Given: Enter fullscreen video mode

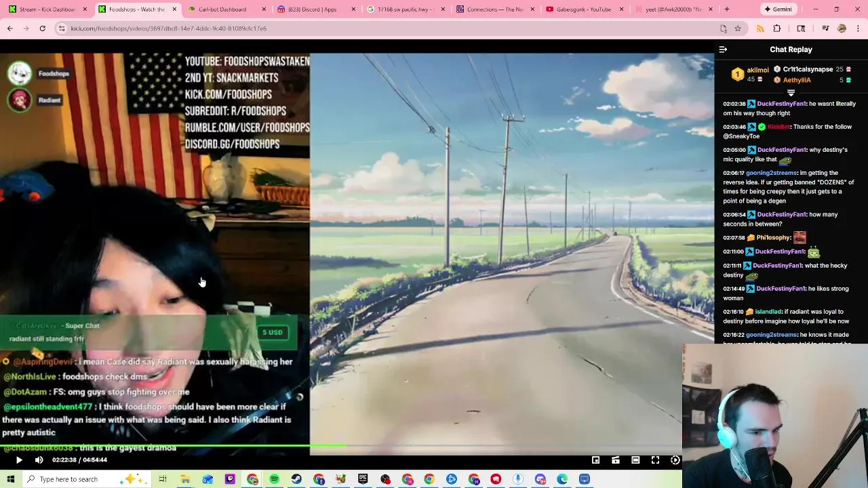Looking at the screenshot, I should 655,460.
